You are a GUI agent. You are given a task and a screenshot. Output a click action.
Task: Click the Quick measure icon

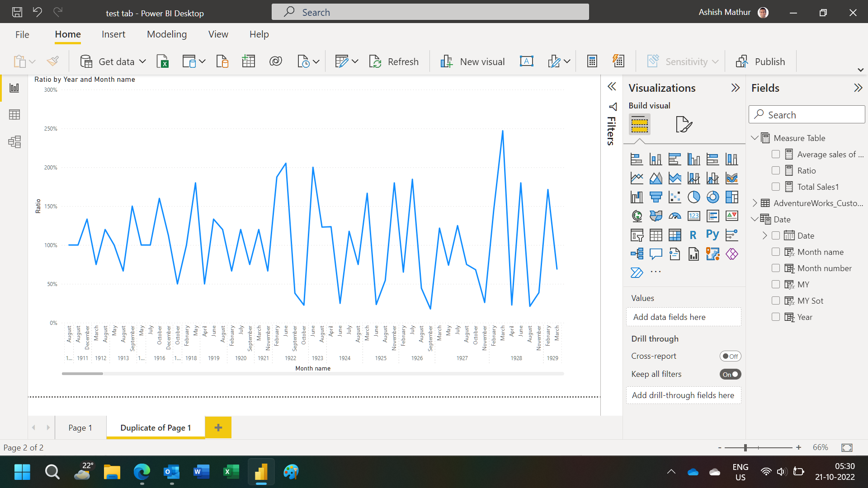click(618, 61)
